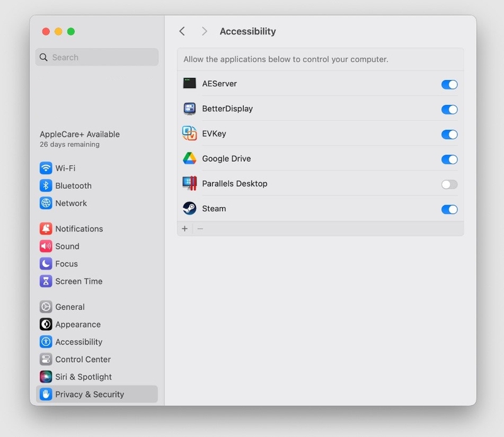Image resolution: width=504 pixels, height=437 pixels.
Task: Click the Steam app icon
Action: pos(190,208)
